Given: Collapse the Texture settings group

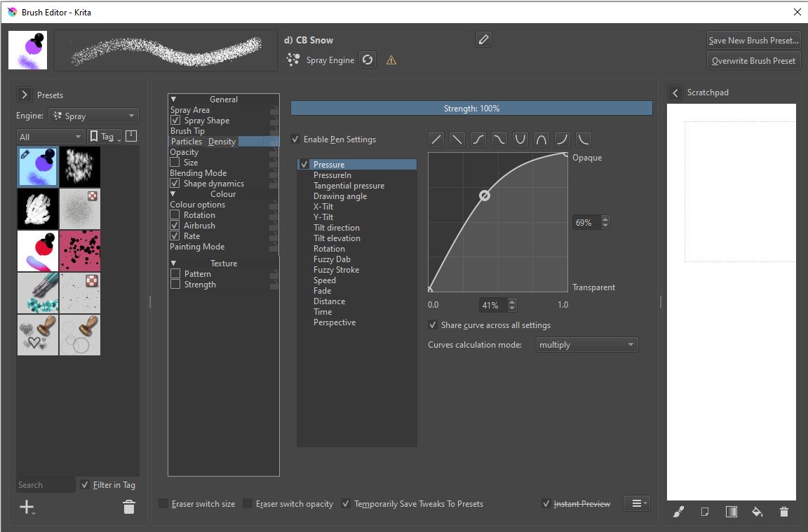Looking at the screenshot, I should (x=174, y=263).
